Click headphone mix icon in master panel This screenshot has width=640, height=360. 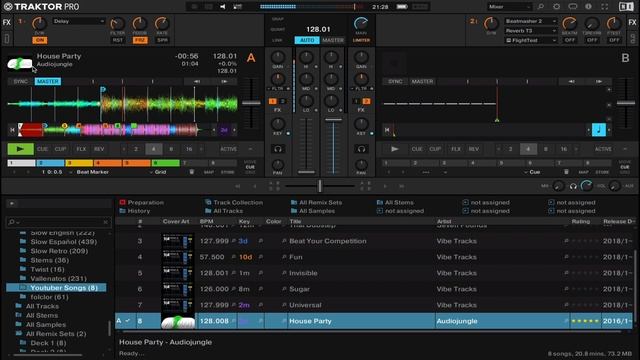[573, 186]
